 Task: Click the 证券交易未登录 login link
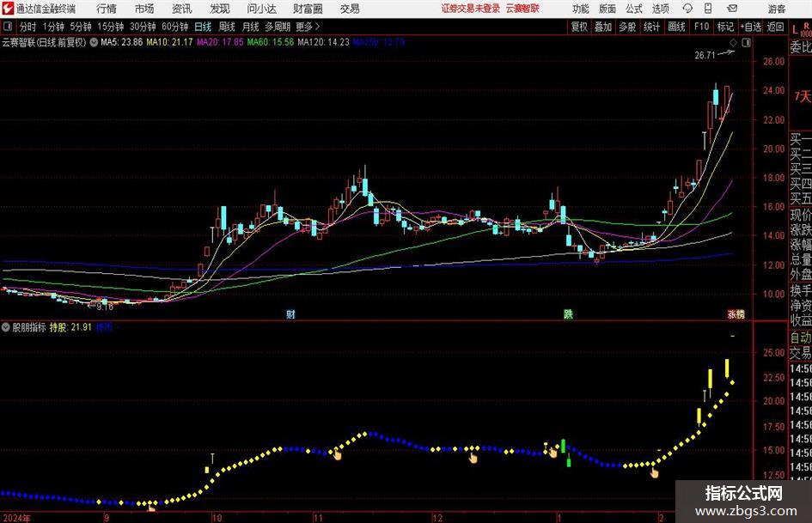point(471,9)
